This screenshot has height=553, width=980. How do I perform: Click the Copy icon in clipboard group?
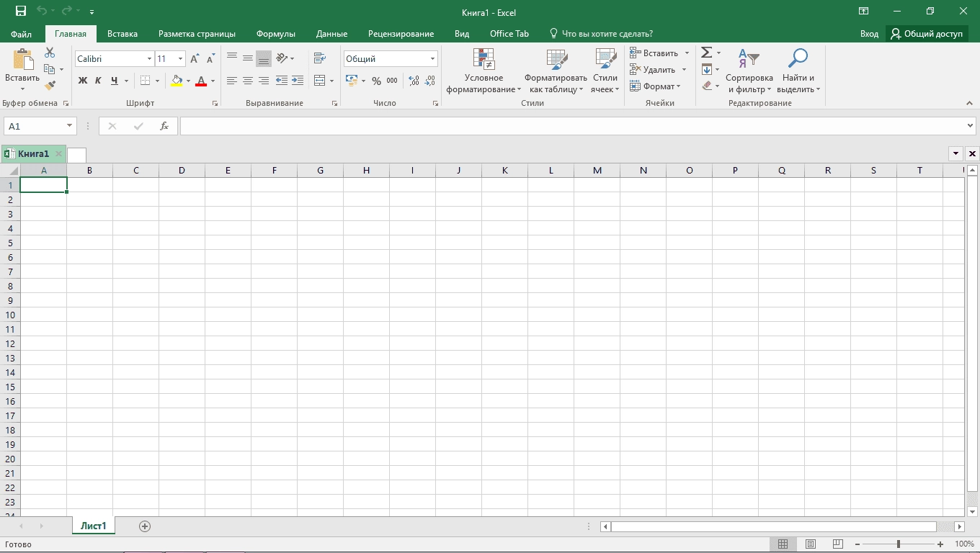click(49, 69)
